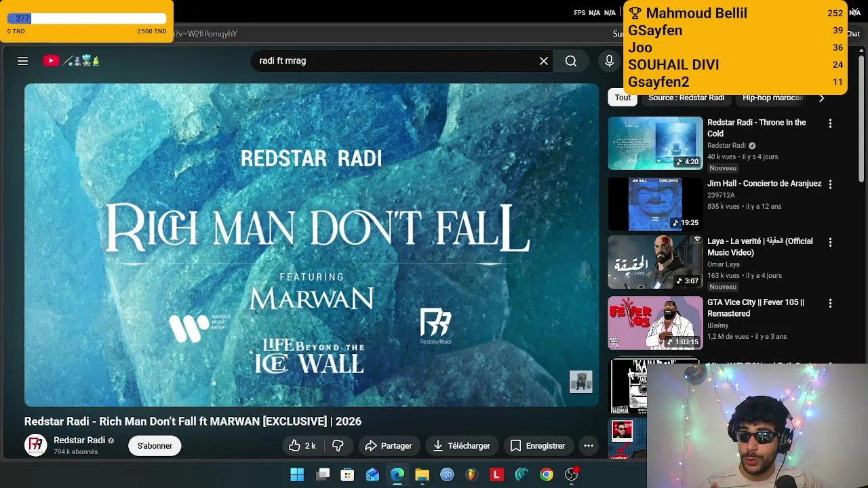Open options menu for 'Jim Hall' video
Viewport: 868px width, 488px height.
pos(830,184)
